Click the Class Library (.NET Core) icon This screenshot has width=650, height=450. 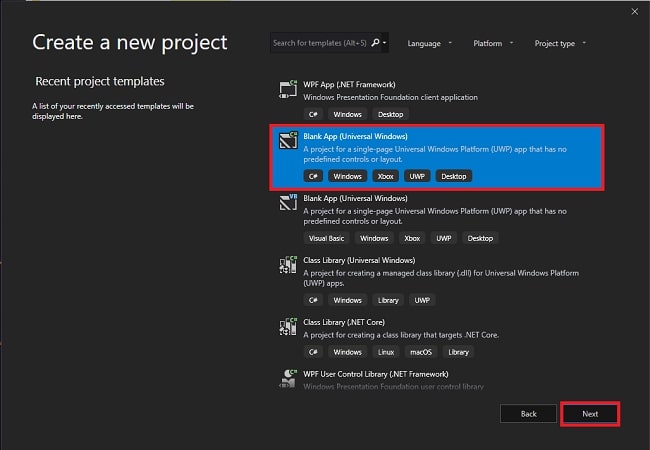pyautogui.click(x=288, y=327)
